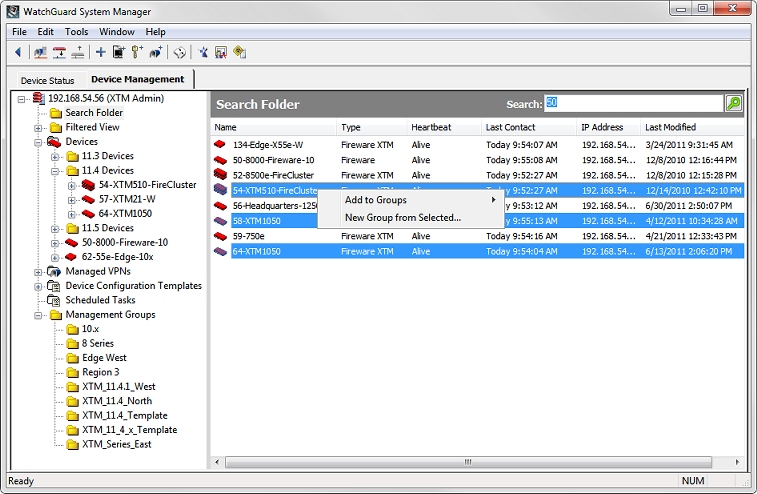The height and width of the screenshot is (494, 757).
Task: Click the 52-8500e-FireCluster device icon in list
Action: coord(222,175)
